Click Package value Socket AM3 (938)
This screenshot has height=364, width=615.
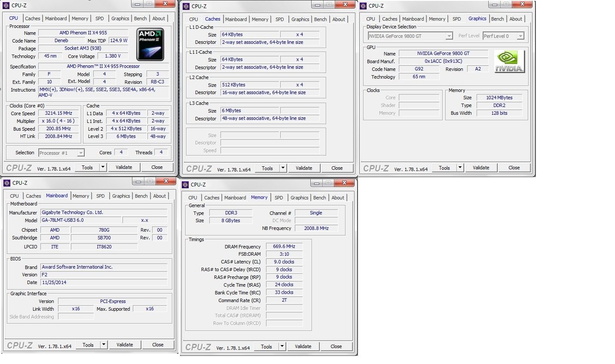[x=83, y=48]
